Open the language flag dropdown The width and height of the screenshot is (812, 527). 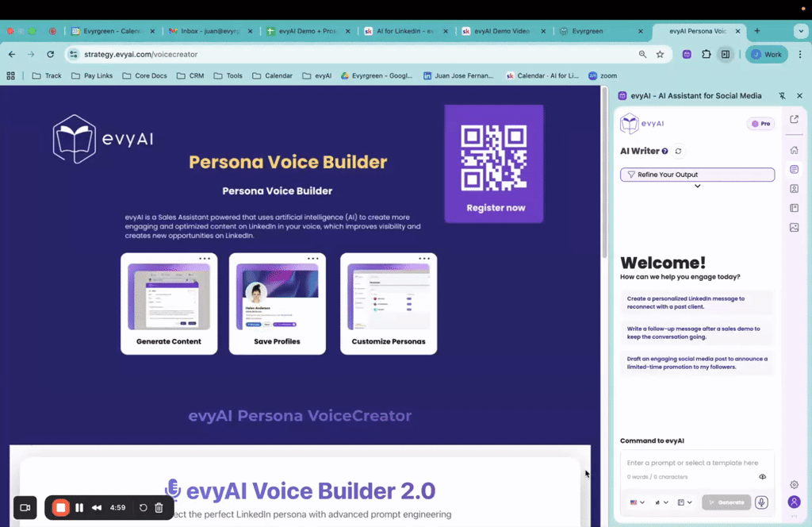[635, 502]
